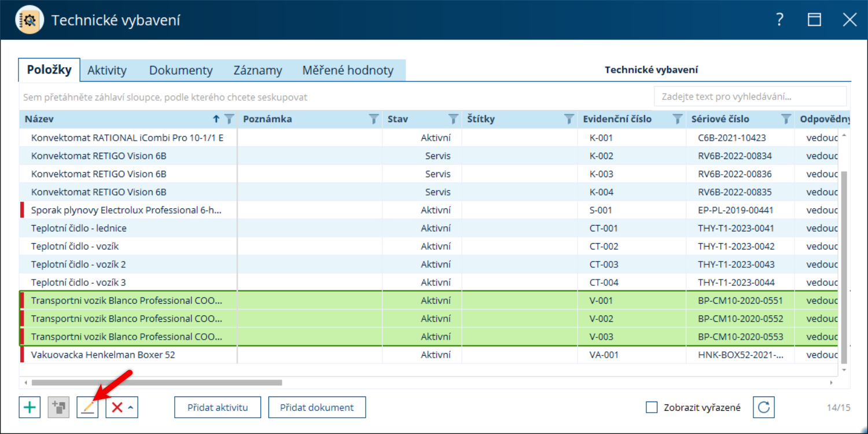Click the red X delete icon
The image size is (868, 434).
click(x=117, y=407)
